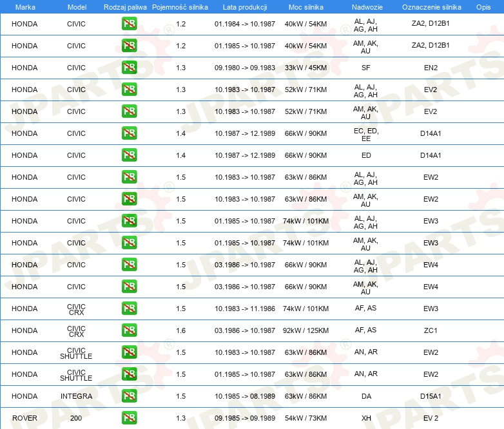504x429 pixels.
Task: Click fuel icon in Civic CRX EW3 row
Action: click(129, 309)
